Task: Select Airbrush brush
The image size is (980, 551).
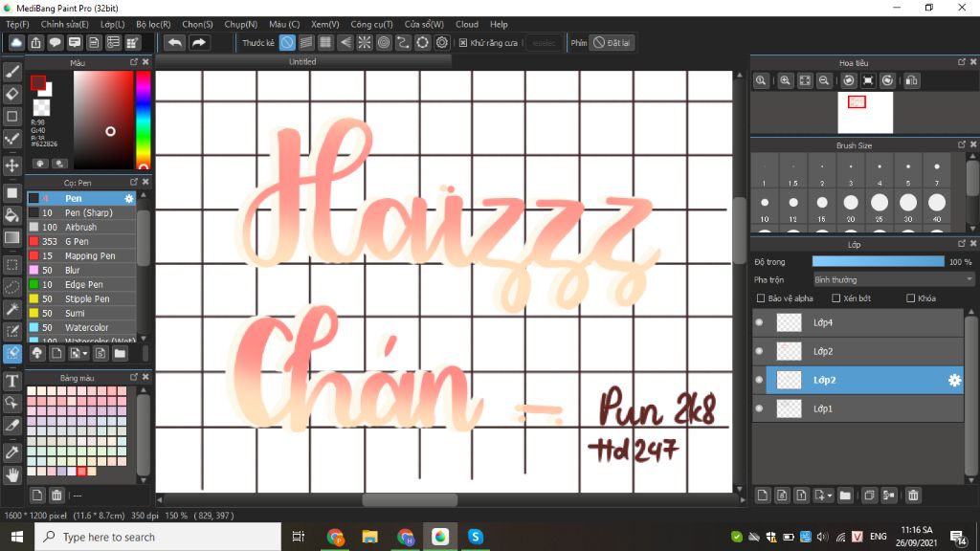Action: point(80,227)
